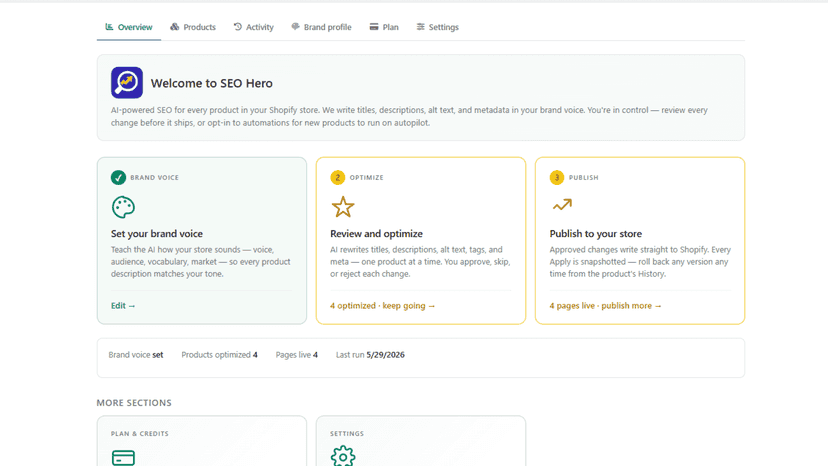Viewport: 828px width, 466px height.
Task: Click the AI-powered SEO welcome description
Action: pyautogui.click(x=409, y=116)
